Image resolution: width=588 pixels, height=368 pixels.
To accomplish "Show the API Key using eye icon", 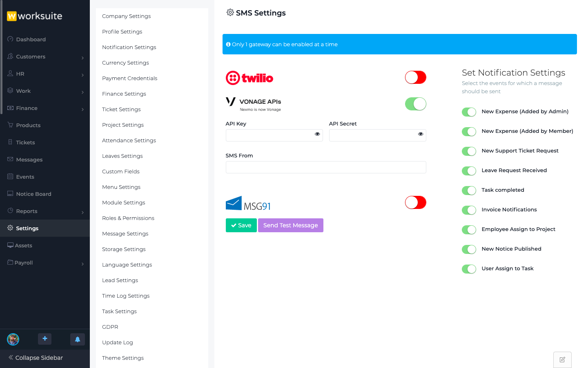I will pos(317,134).
